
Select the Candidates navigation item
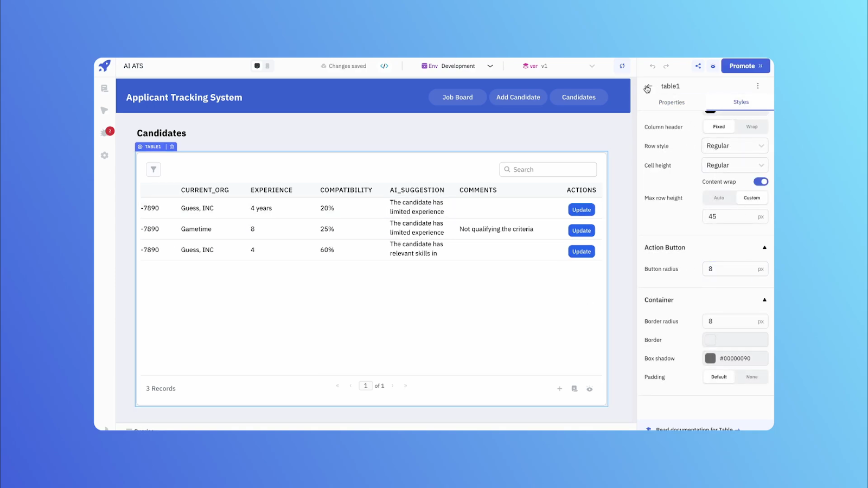[x=578, y=97]
